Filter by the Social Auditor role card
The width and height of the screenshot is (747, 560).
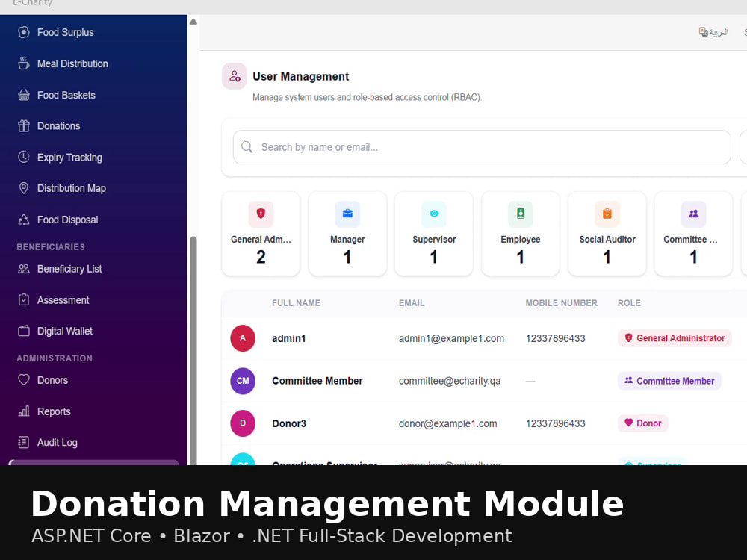(607, 234)
